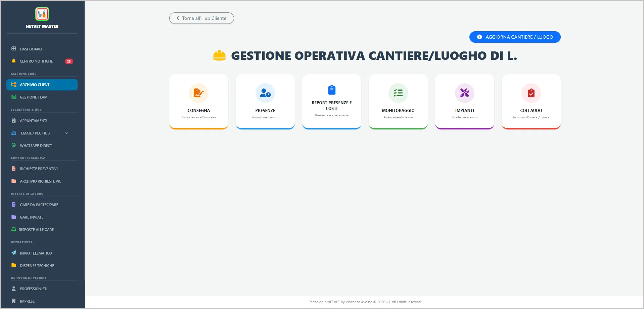
Task: Click the Dispense Tecniche folder icon
Action: pyautogui.click(x=14, y=265)
